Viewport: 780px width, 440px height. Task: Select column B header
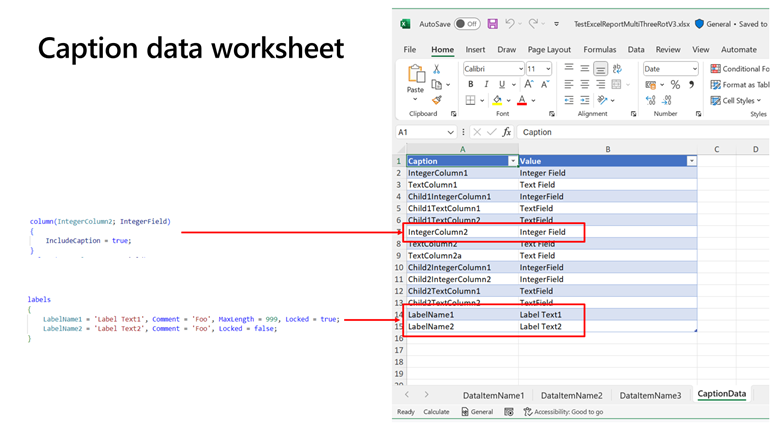point(608,149)
